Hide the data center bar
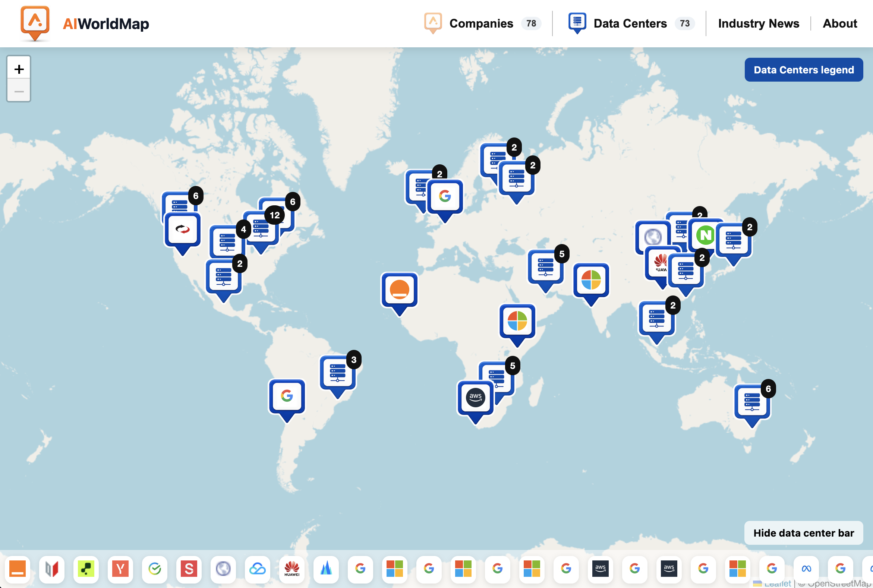The height and width of the screenshot is (588, 873). pos(804,533)
